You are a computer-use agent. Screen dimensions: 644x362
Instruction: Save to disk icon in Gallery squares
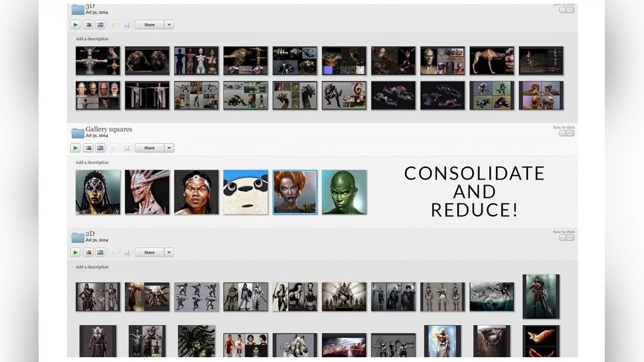[x=127, y=148]
